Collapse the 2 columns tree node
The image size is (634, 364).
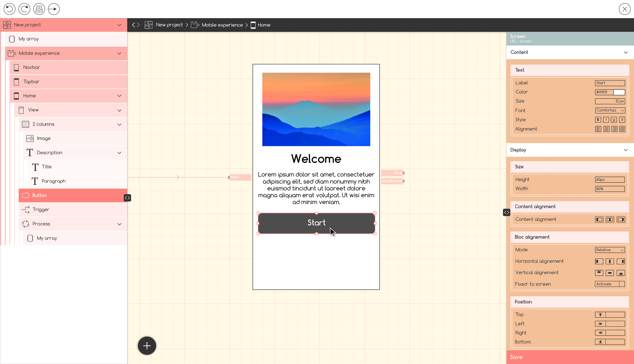click(x=119, y=124)
